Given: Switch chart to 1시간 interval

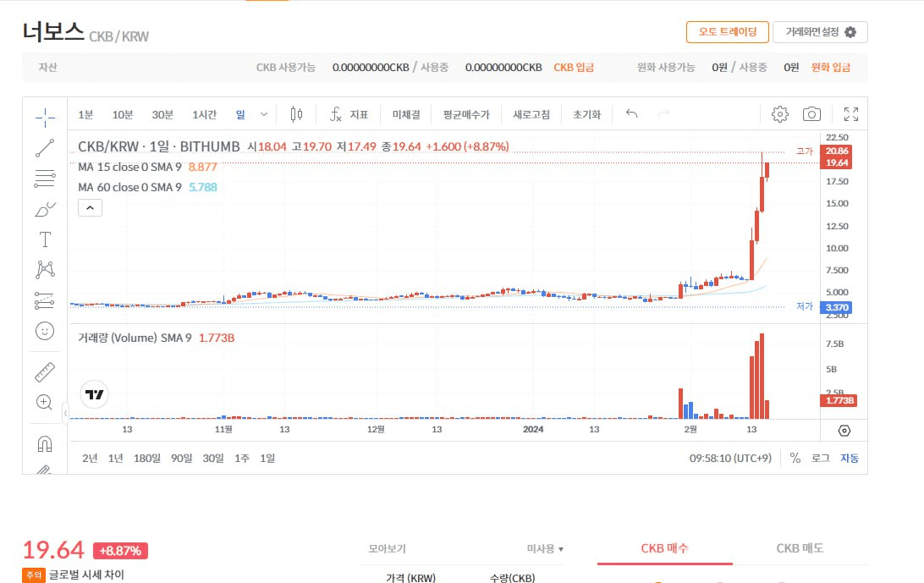Looking at the screenshot, I should click(205, 114).
